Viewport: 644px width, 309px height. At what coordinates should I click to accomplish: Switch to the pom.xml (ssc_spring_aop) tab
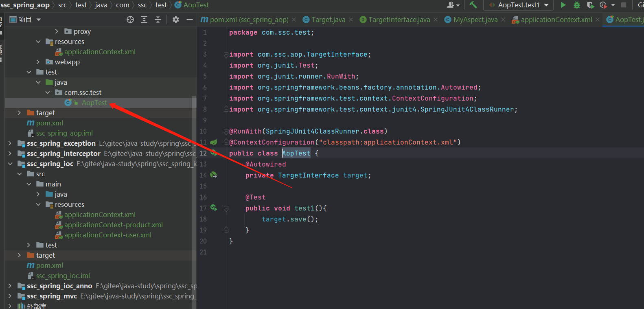(249, 20)
